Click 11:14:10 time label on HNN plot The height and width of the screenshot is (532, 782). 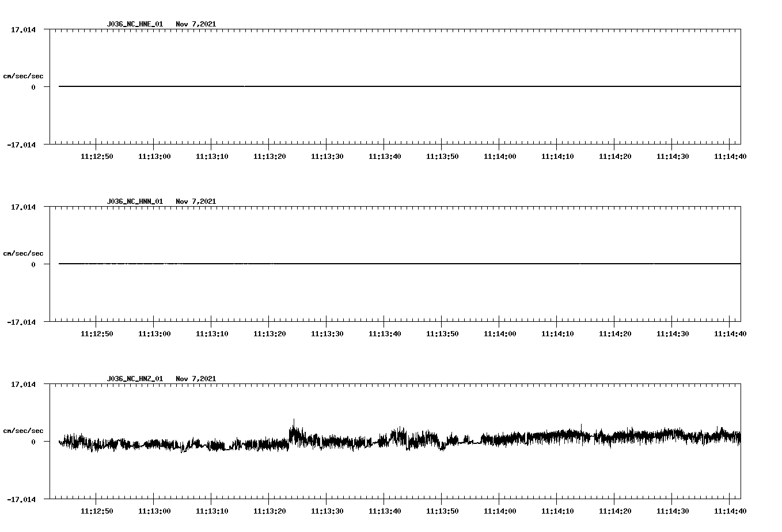(x=557, y=334)
